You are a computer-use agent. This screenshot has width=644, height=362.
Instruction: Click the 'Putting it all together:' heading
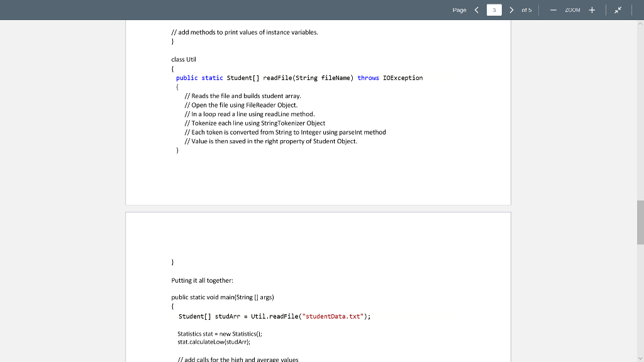point(202,280)
